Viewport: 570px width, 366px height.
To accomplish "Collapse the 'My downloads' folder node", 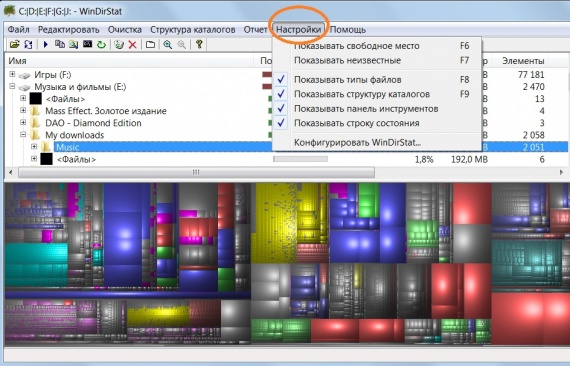I will [x=23, y=135].
